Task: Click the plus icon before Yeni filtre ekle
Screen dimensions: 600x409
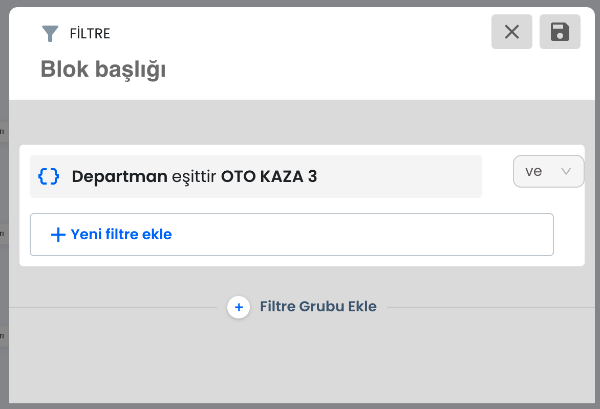Action: [58, 235]
